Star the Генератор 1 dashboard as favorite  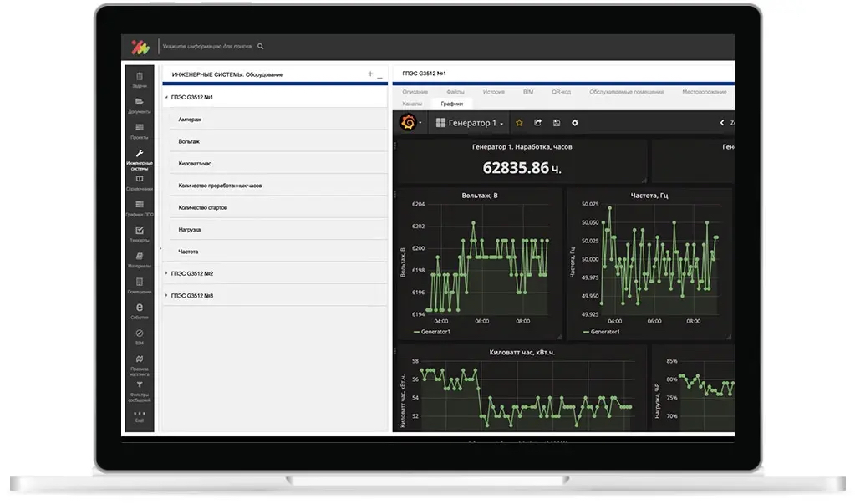pos(519,123)
